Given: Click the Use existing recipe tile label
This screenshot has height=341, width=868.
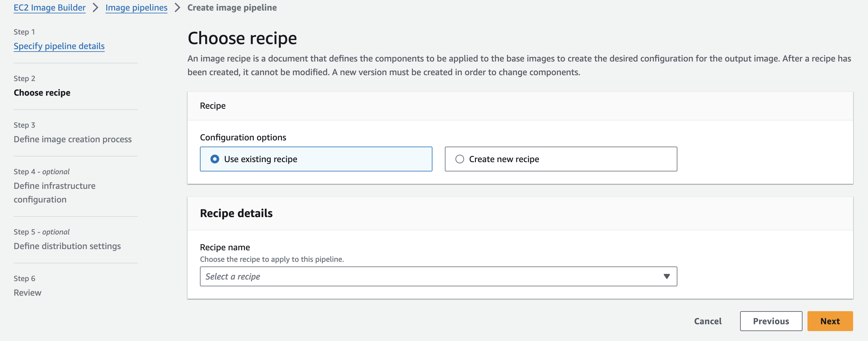Looking at the screenshot, I should coord(260,159).
